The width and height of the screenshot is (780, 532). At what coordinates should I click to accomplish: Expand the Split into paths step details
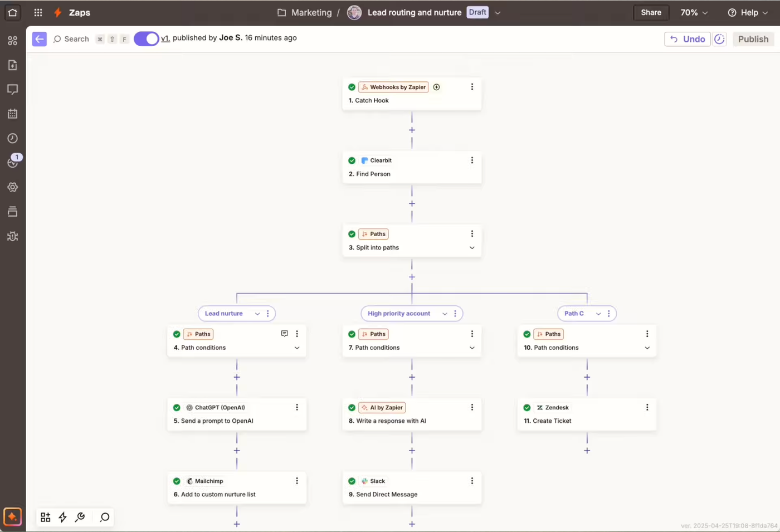[x=472, y=247]
